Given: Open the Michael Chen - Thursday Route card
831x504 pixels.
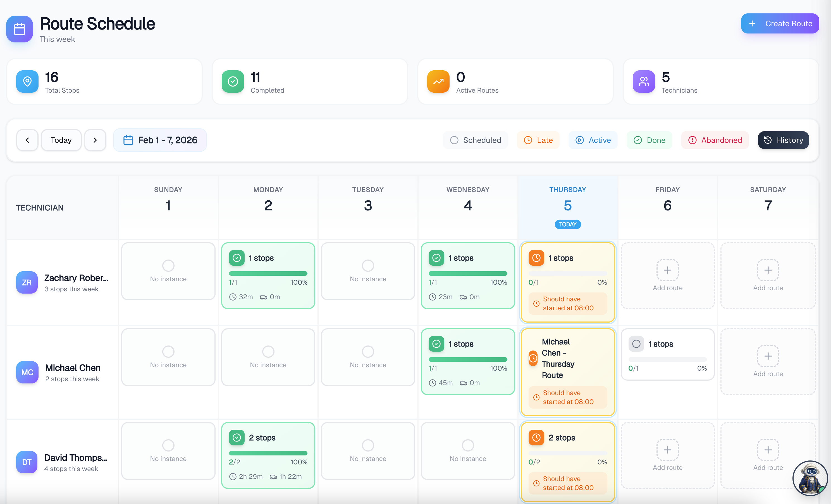Looking at the screenshot, I should (558, 359).
